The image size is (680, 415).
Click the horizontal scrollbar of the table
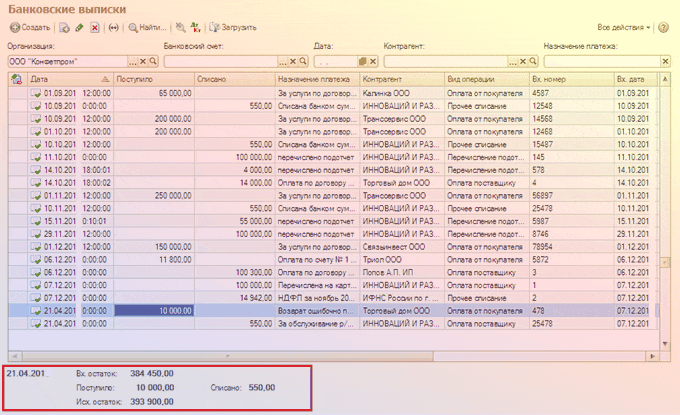pos(333,356)
